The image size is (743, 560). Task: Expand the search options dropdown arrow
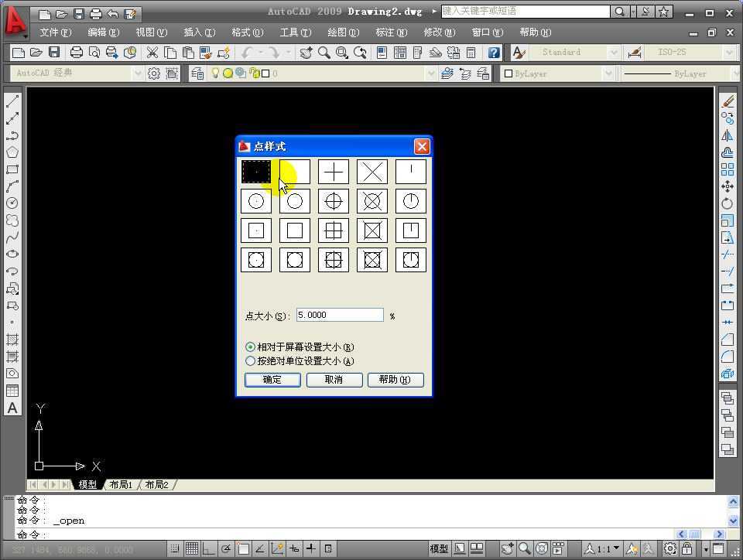(634, 12)
